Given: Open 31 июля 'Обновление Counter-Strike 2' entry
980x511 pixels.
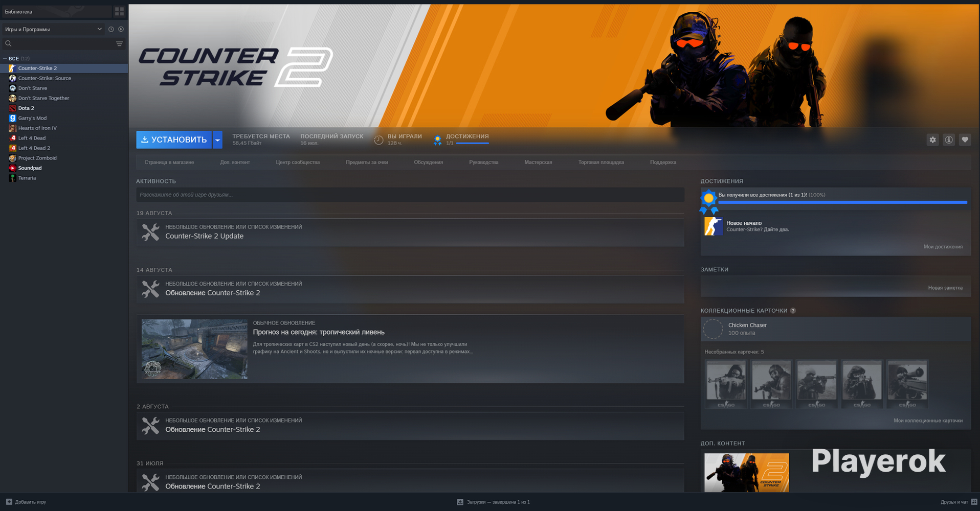Looking at the screenshot, I should click(410, 481).
